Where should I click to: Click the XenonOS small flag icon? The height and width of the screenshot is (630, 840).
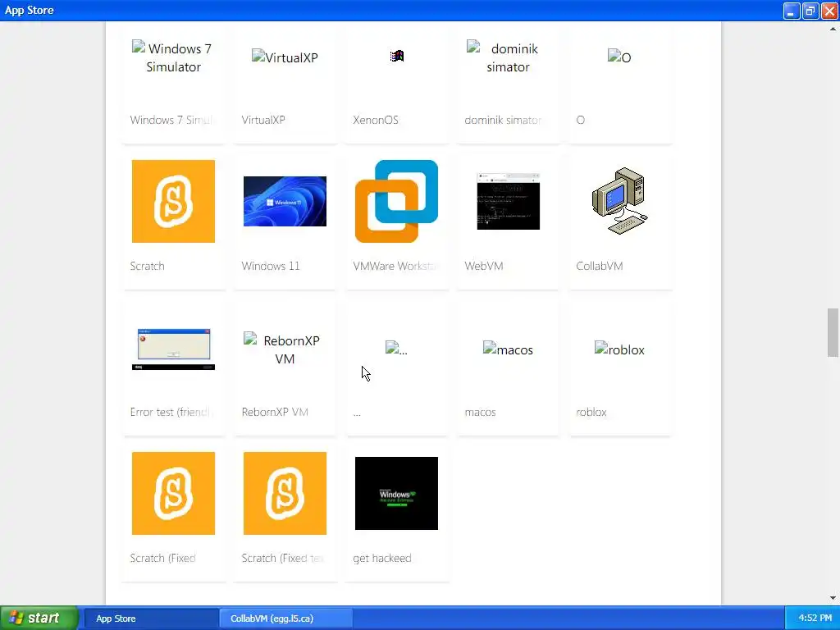click(397, 57)
